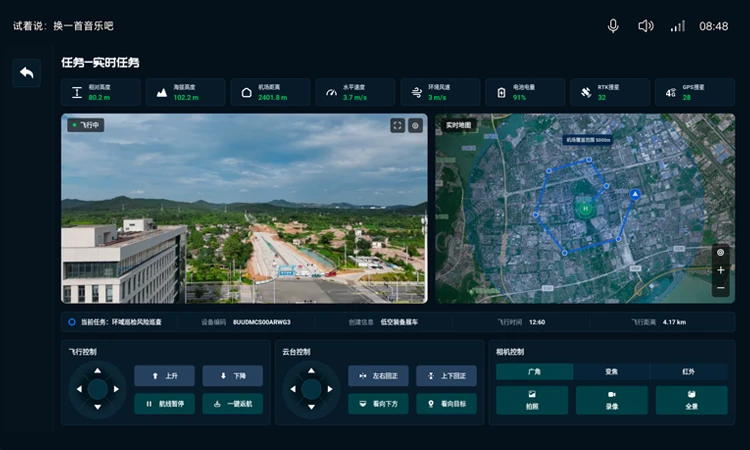Image resolution: width=750 pixels, height=450 pixels.
Task: Select the 广角 wide-angle camera tab
Action: 534,372
